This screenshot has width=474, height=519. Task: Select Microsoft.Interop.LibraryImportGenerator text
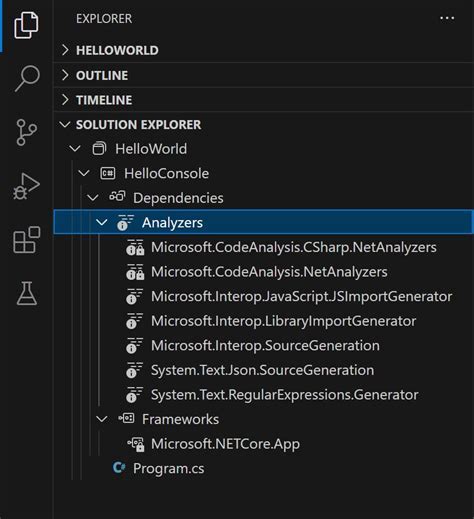coord(284,321)
